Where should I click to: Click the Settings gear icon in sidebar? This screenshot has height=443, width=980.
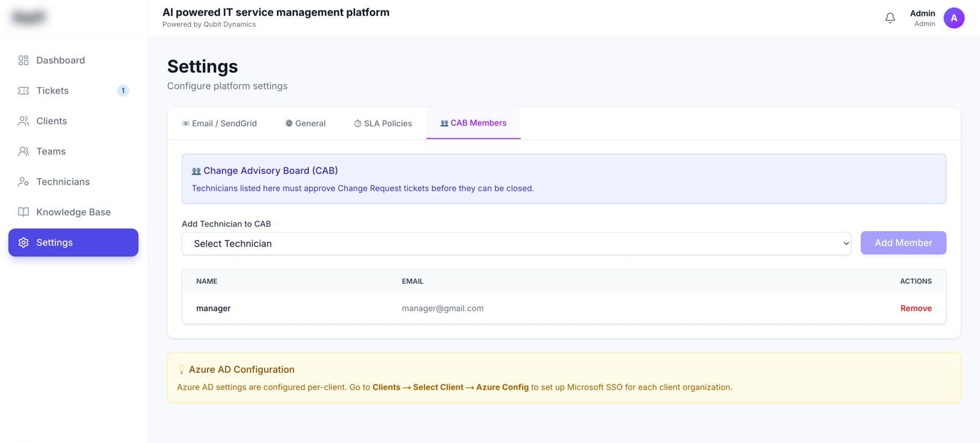[x=23, y=243]
